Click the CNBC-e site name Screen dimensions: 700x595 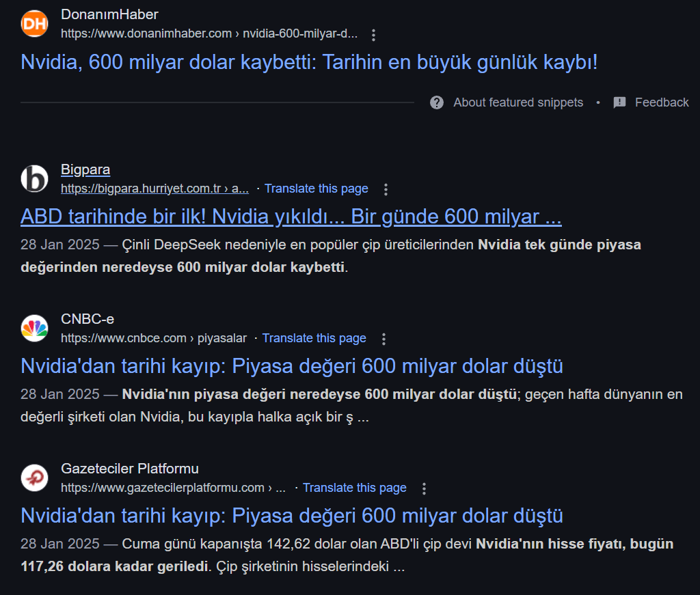(87, 319)
